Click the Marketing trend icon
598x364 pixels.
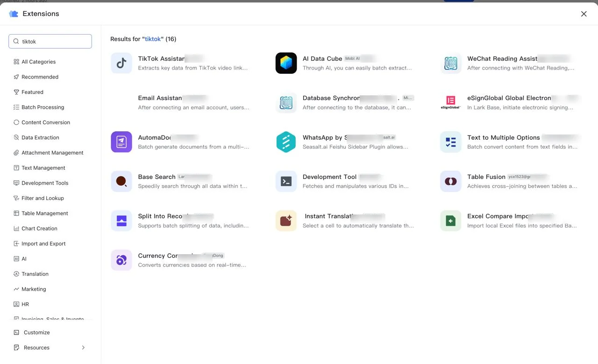pos(16,289)
